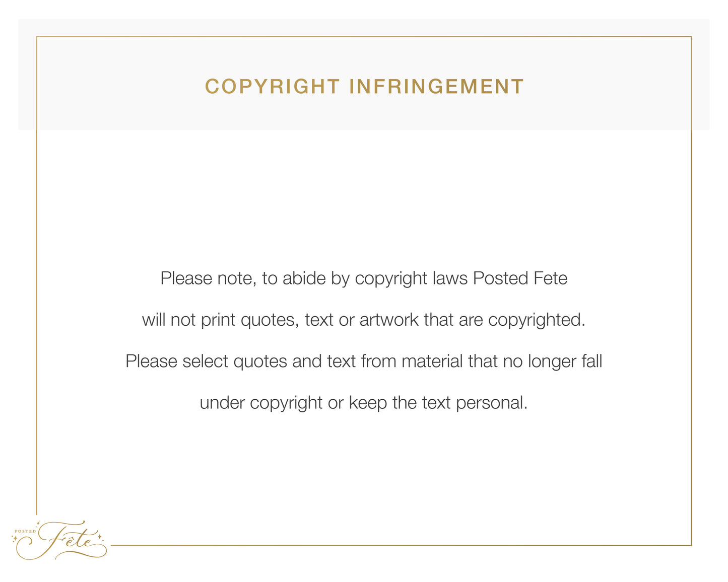
Task: Click the line starting "under copyright or keep"
Action: tap(364, 403)
